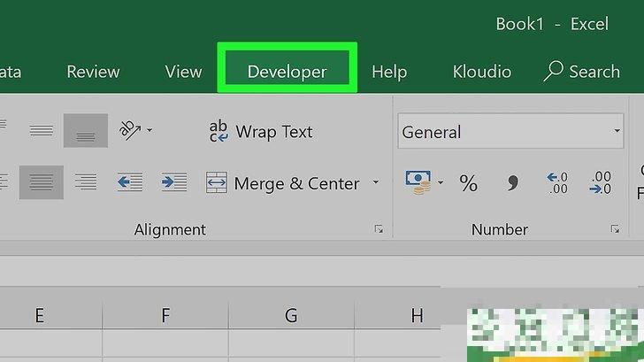Expand the Orientation dropdown arrow
The height and width of the screenshot is (362, 644).
pos(149,131)
